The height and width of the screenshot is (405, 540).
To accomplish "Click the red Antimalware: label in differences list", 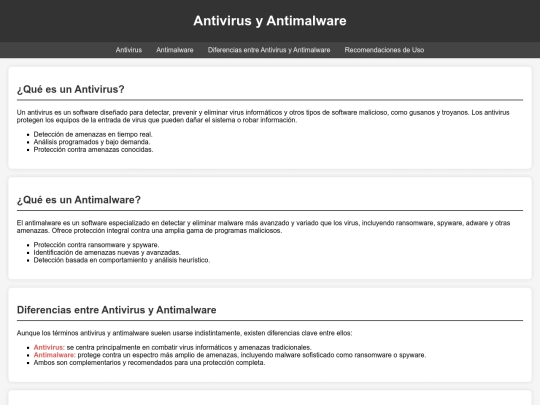I will coord(54,355).
